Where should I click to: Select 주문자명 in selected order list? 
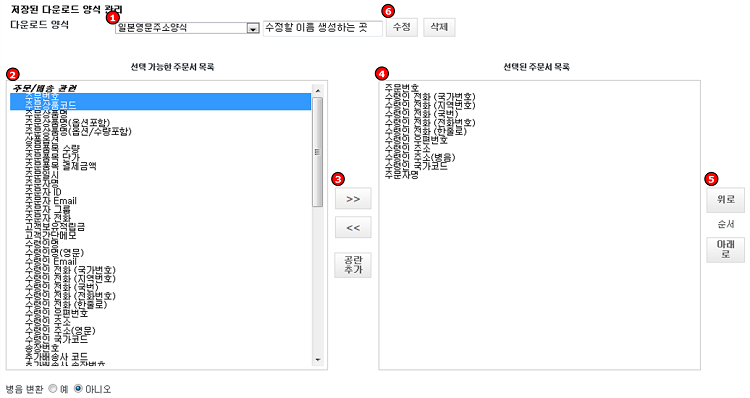pos(402,175)
